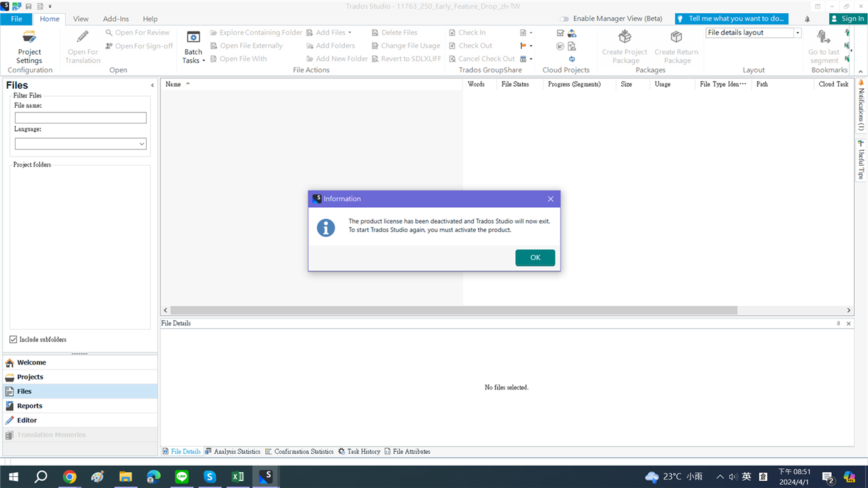Click Delete Files

pyautogui.click(x=394, y=32)
